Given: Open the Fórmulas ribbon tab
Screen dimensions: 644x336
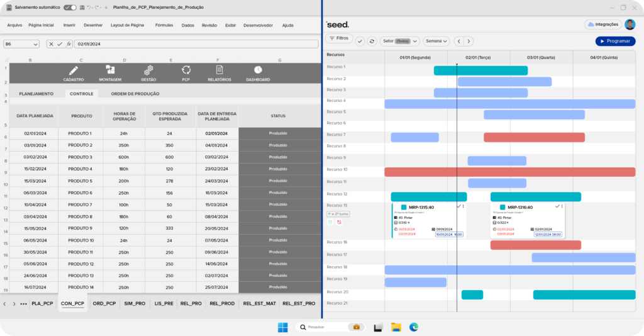Looking at the screenshot, I should coord(164,25).
